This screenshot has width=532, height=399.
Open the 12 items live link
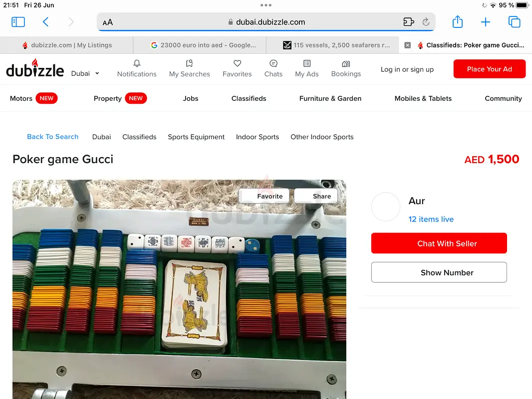[x=431, y=219]
